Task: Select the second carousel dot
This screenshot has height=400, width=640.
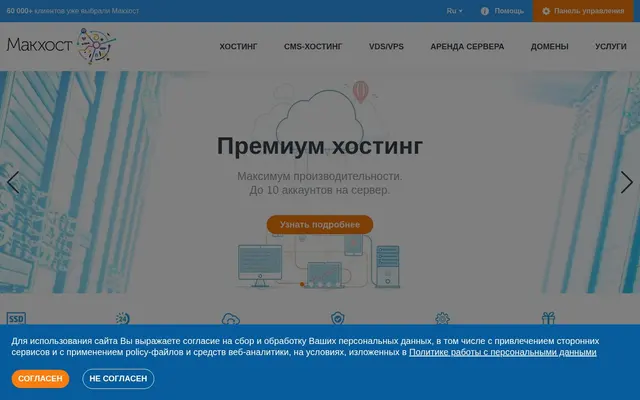Action: coord(311,284)
